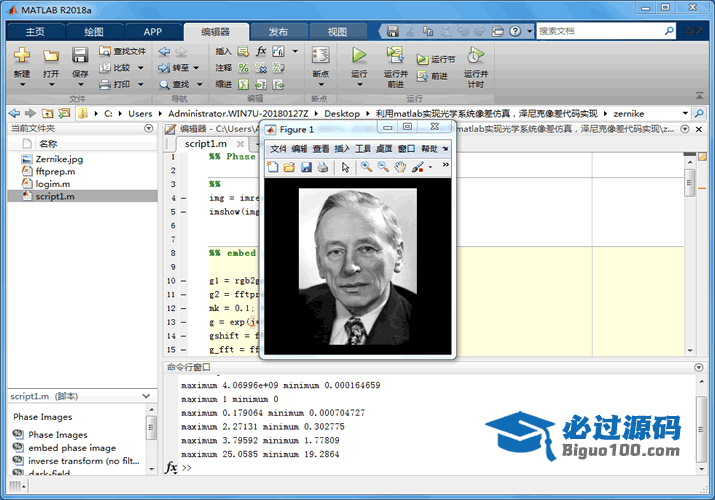The height and width of the screenshot is (500, 715).
Task: Select the script1.m editor tab
Action: coord(206,144)
